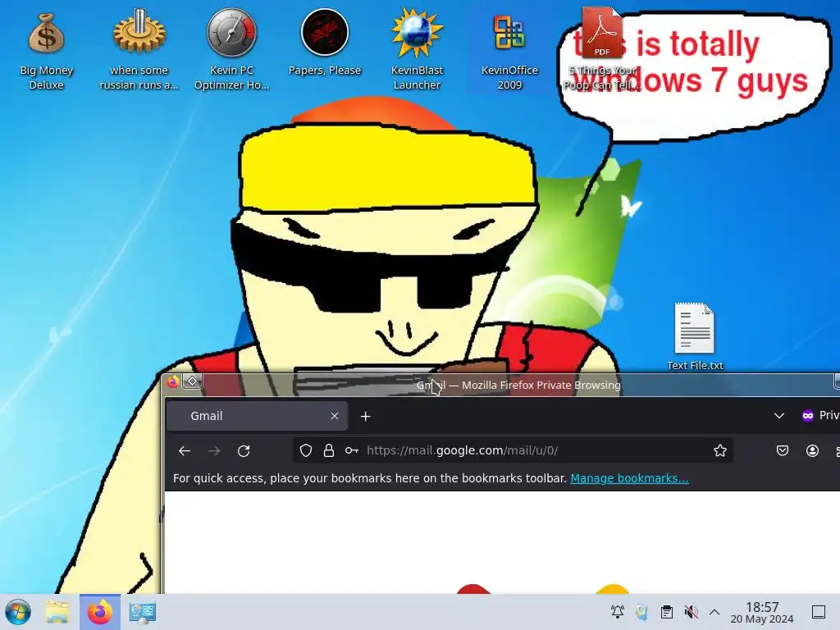
Task: Open the Start menu orb
Action: point(18,612)
